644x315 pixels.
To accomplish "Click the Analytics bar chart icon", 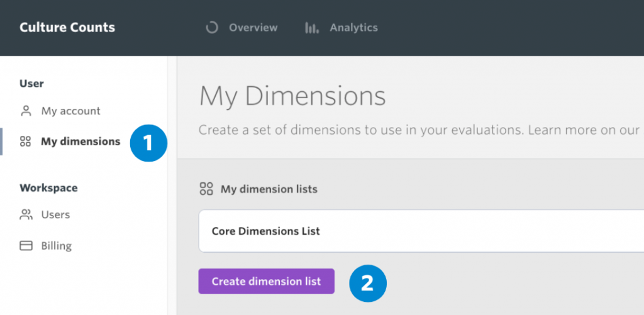I will [x=312, y=28].
